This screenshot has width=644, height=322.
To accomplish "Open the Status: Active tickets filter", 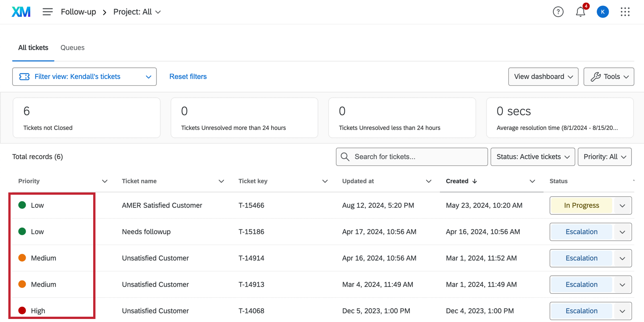I will [533, 157].
